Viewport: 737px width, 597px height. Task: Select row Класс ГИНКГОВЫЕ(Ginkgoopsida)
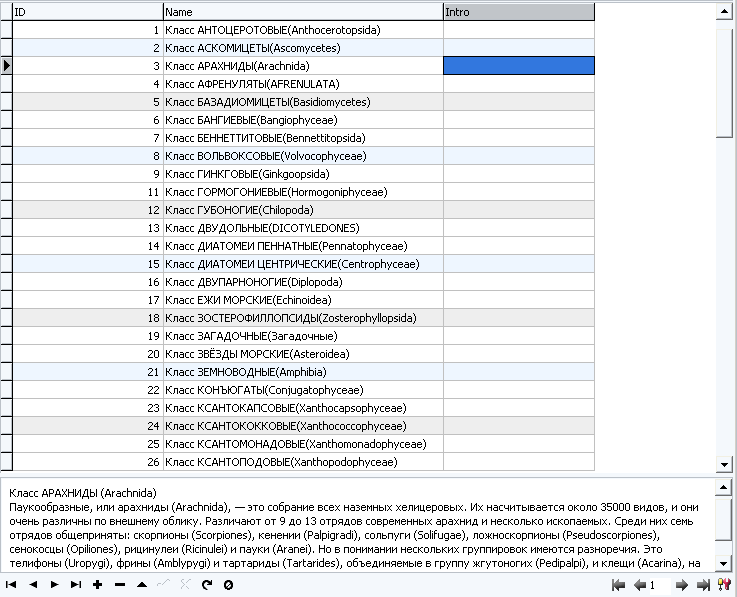point(303,174)
